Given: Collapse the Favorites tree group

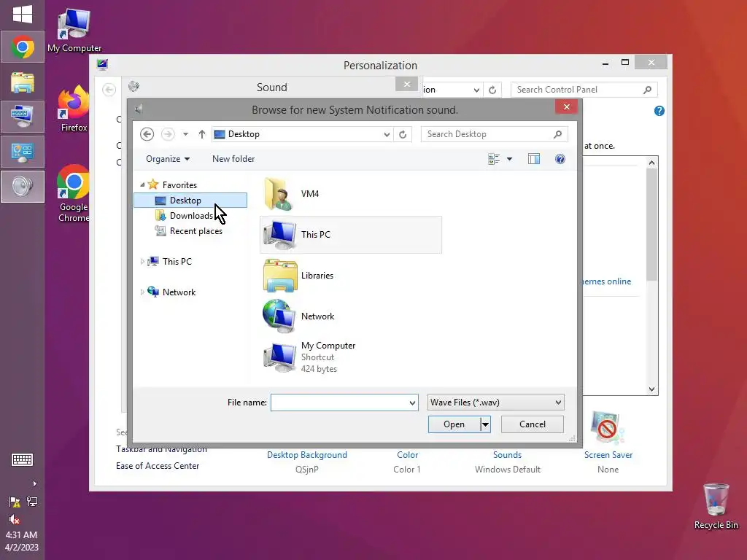Looking at the screenshot, I should pyautogui.click(x=142, y=184).
